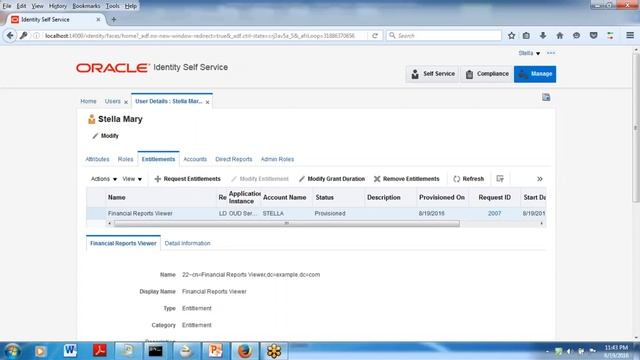
Task: Close the Users page tab
Action: 126,102
